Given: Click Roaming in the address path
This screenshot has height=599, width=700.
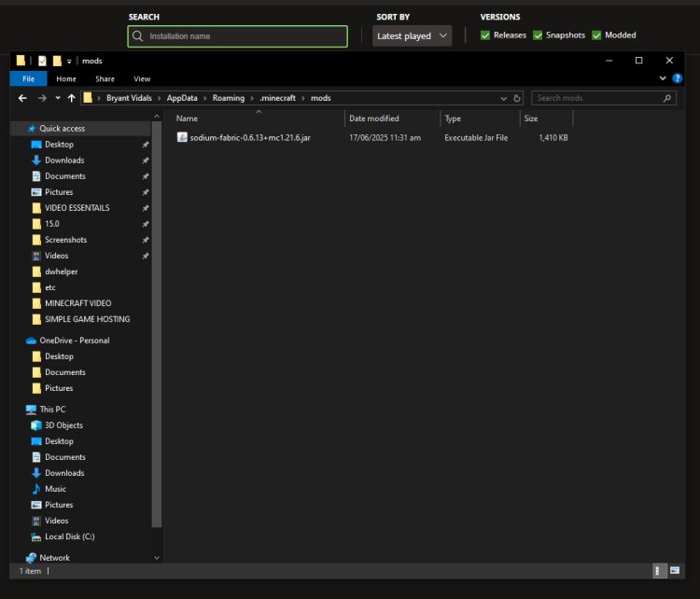Looking at the screenshot, I should click(228, 98).
